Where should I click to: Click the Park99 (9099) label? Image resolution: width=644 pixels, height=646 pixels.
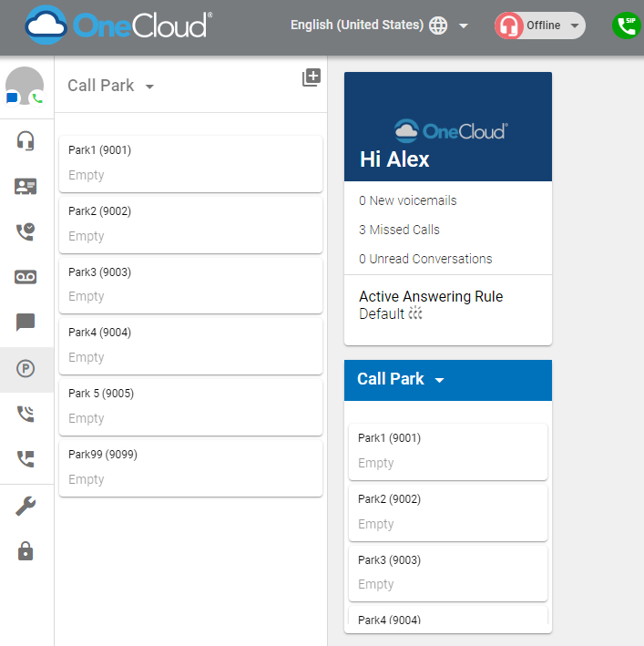(x=103, y=455)
